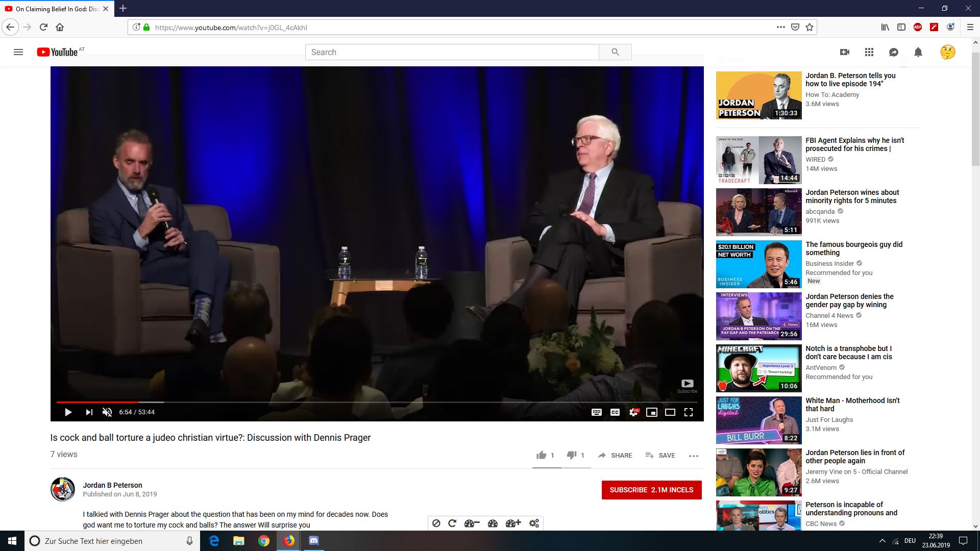This screenshot has height=551, width=980.
Task: Seek on the video progress bar
Action: coord(357,402)
